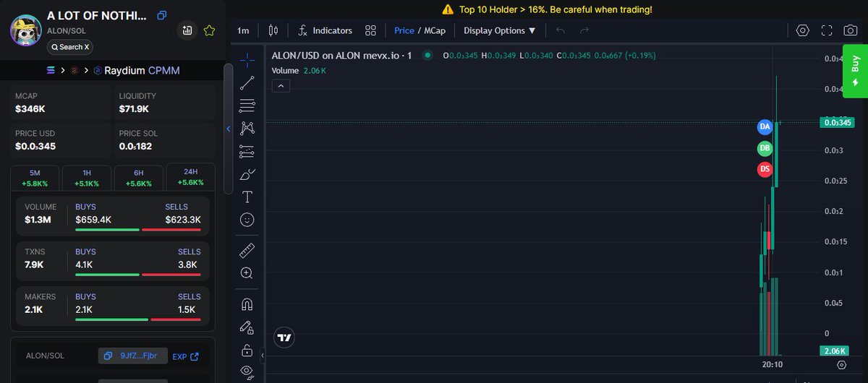This screenshot has width=868, height=383.
Task: Open the forecasting and measurement tools
Action: click(x=247, y=152)
